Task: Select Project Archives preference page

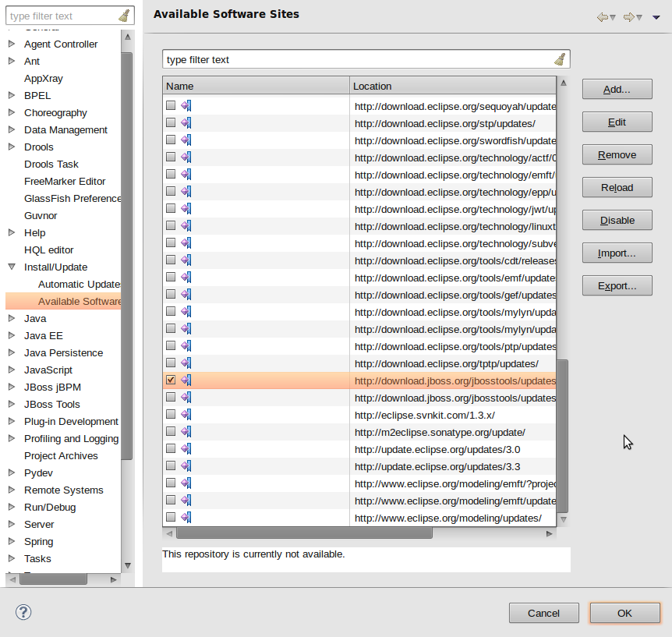Action: [x=61, y=455]
